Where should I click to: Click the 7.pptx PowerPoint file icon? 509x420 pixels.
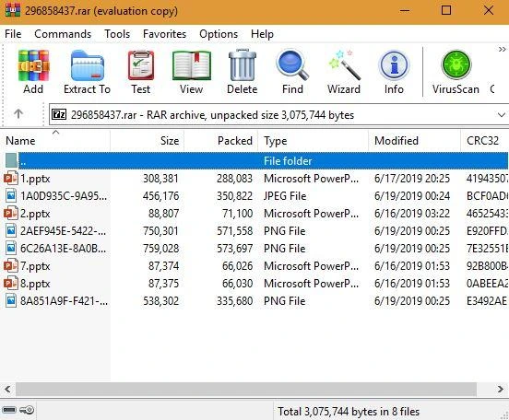(11, 266)
